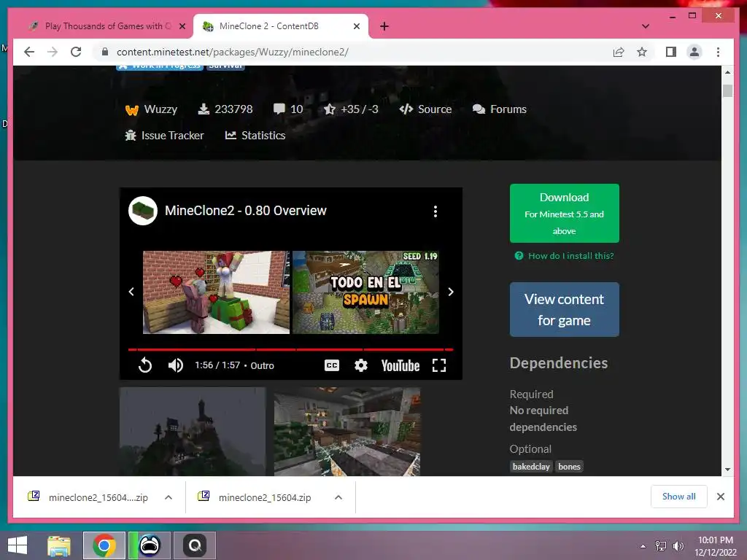Click the green Download button
The width and height of the screenshot is (747, 560).
[564, 214]
